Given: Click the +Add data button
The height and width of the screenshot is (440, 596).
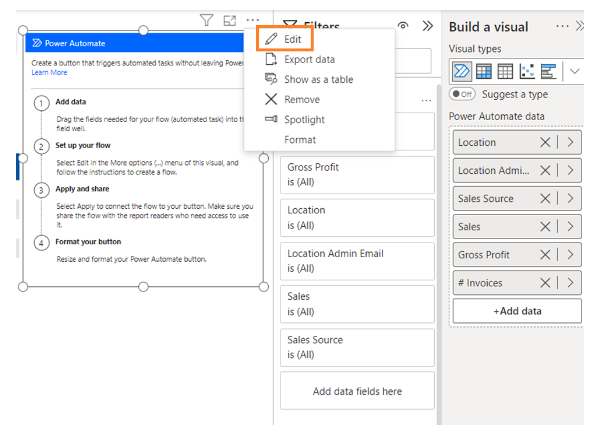Looking at the screenshot, I should pyautogui.click(x=517, y=311).
